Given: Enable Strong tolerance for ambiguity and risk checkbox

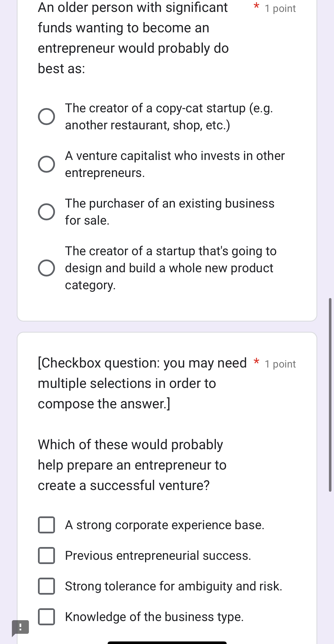Looking at the screenshot, I should coord(46,586).
